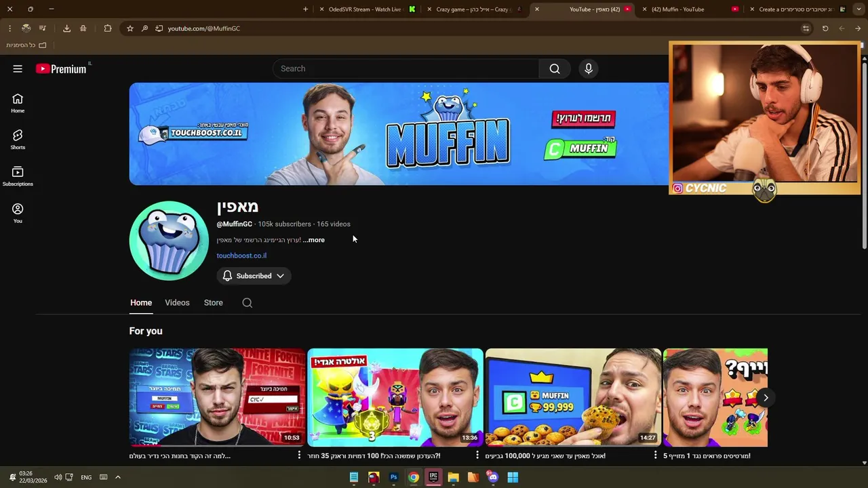Screen dimensions: 868x488
Task: Switch to the channel Store tab
Action: coord(214,303)
